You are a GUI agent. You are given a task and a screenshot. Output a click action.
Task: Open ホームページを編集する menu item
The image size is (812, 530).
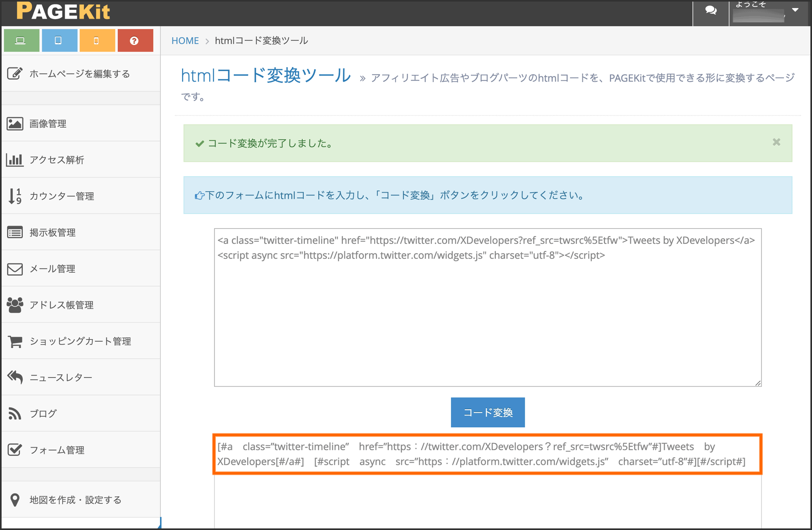(x=81, y=73)
